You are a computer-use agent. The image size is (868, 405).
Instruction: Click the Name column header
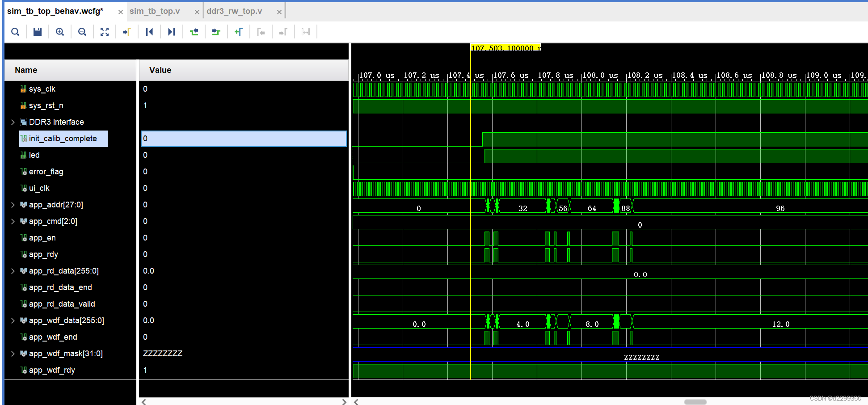pyautogui.click(x=70, y=70)
